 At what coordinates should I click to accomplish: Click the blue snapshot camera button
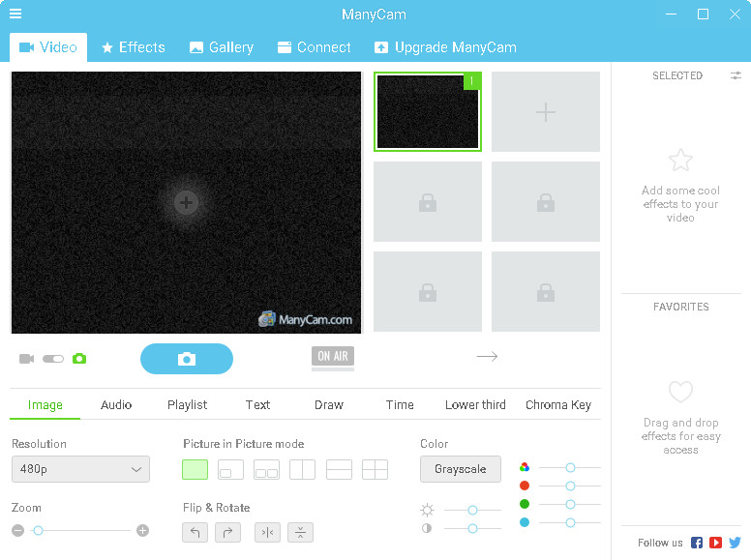tap(187, 359)
